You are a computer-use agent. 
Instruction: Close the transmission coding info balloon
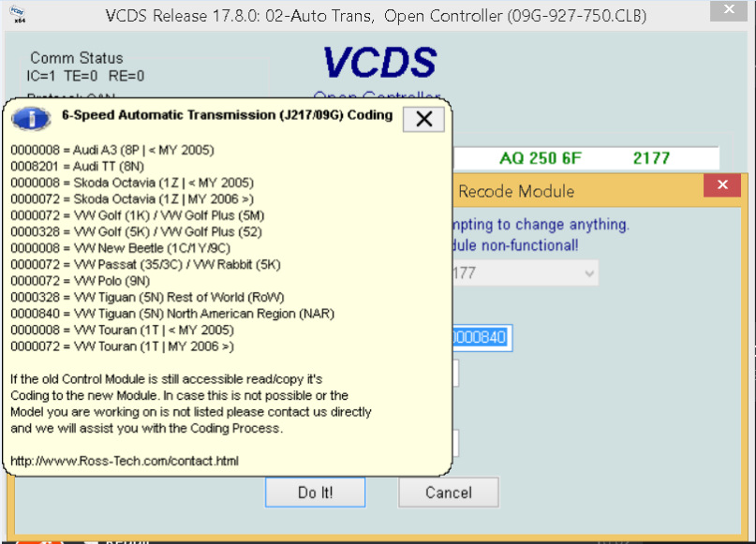pyautogui.click(x=423, y=119)
